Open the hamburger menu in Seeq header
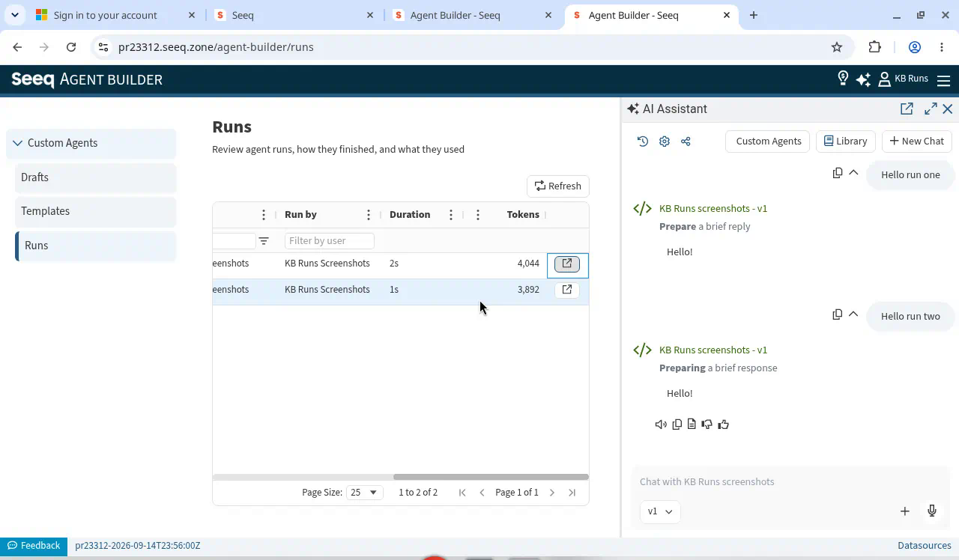Screen dimensions: 959x560 (944, 79)
